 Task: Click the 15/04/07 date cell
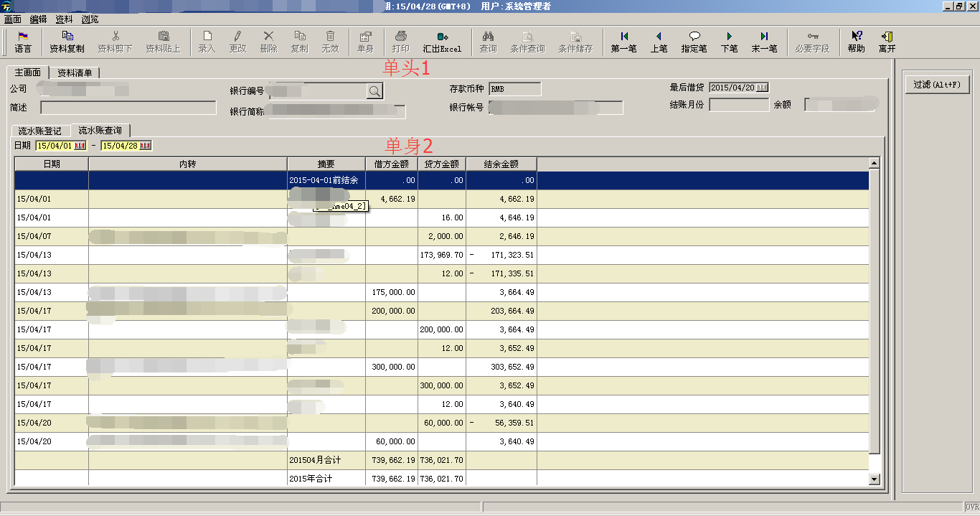tap(52, 236)
